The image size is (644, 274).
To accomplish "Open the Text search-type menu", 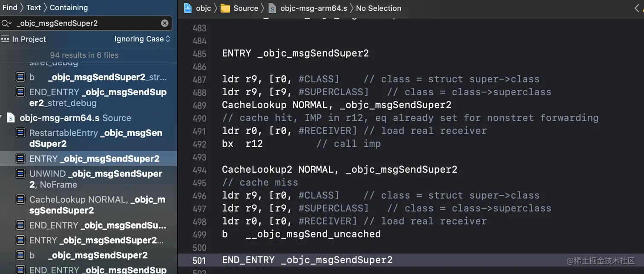I will point(34,8).
